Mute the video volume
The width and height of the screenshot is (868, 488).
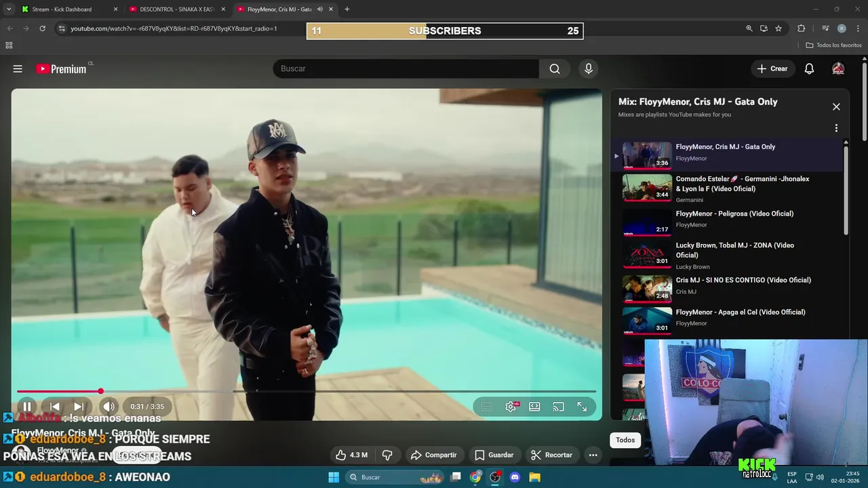pyautogui.click(x=108, y=407)
